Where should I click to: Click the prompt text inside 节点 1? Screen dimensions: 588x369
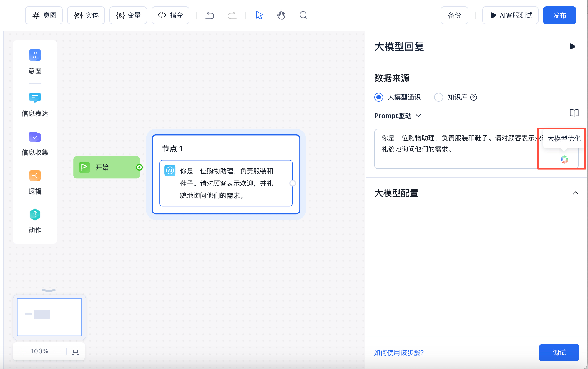227,183
